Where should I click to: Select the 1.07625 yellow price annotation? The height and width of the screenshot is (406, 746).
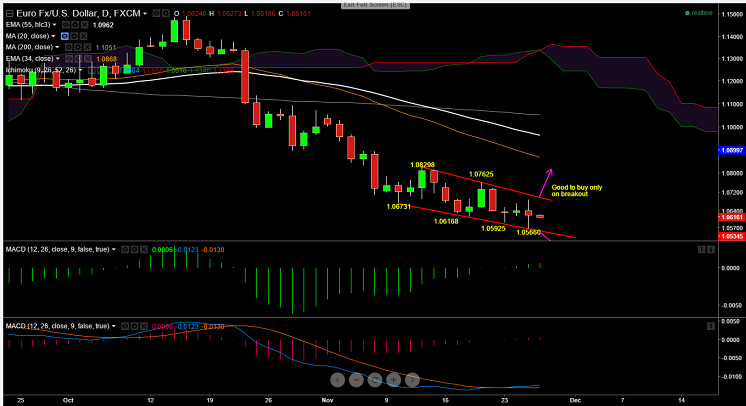point(481,174)
